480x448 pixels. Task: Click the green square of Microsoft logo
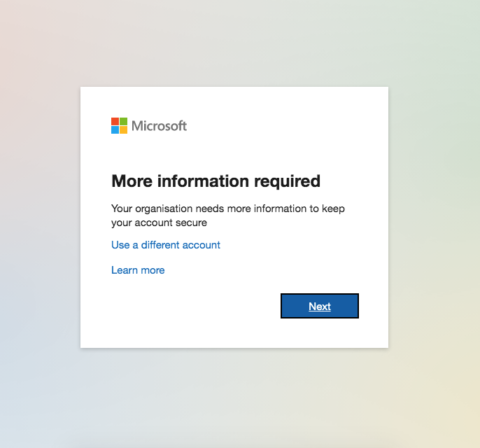click(x=123, y=122)
